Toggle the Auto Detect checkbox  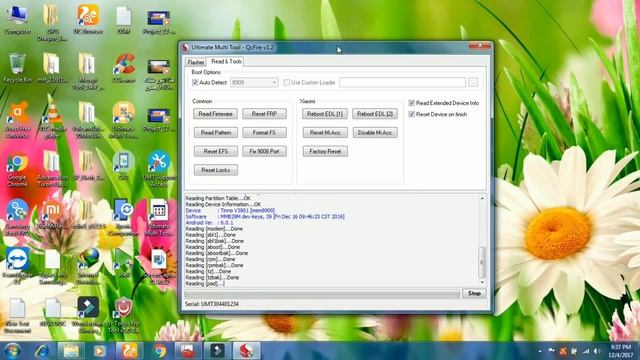click(x=195, y=82)
